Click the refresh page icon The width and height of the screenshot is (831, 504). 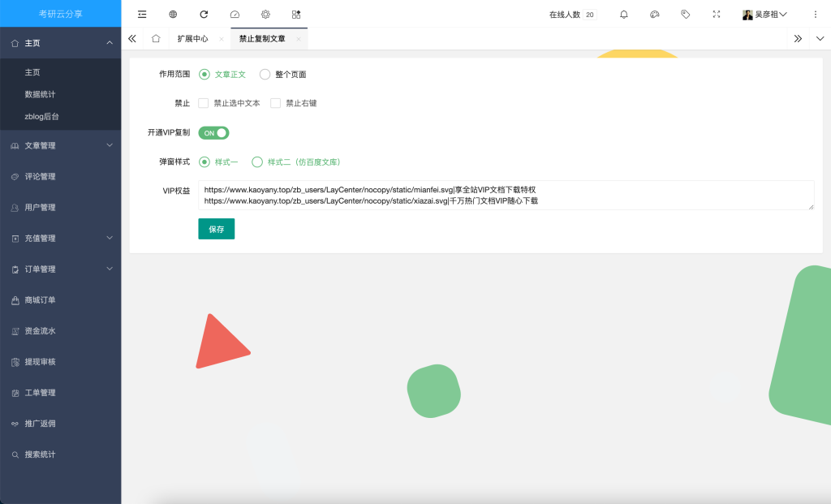204,14
